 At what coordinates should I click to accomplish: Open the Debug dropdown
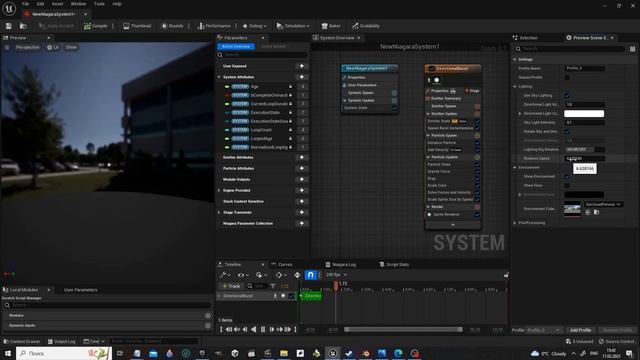click(x=254, y=26)
